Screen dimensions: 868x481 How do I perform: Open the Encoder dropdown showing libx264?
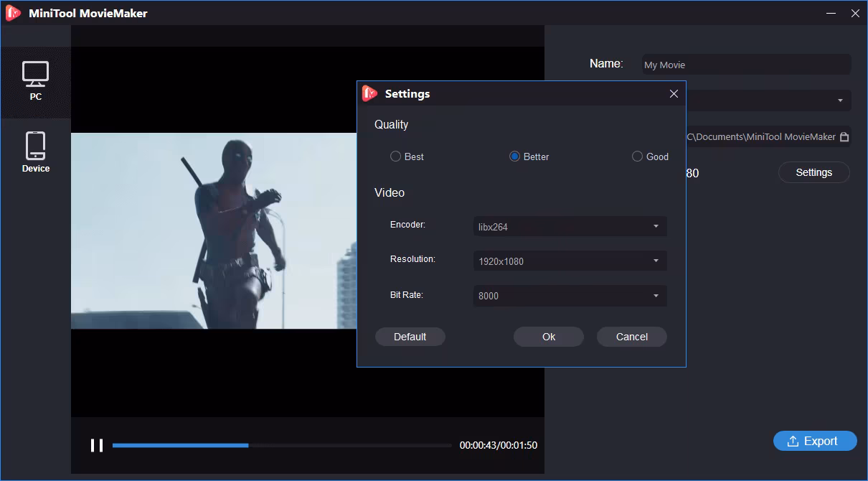coord(570,226)
